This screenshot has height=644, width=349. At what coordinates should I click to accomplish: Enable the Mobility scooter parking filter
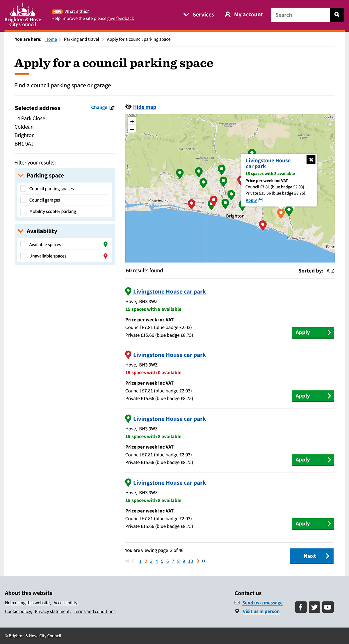(24, 212)
